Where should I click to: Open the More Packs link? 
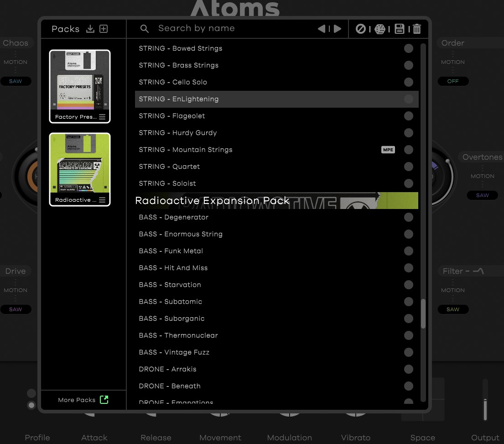pyautogui.click(x=83, y=400)
